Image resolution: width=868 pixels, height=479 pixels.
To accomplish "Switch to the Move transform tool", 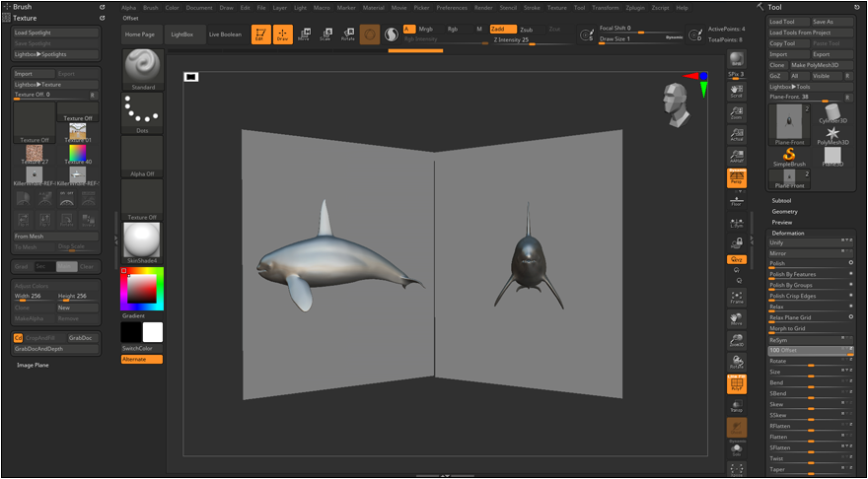I will coord(304,34).
